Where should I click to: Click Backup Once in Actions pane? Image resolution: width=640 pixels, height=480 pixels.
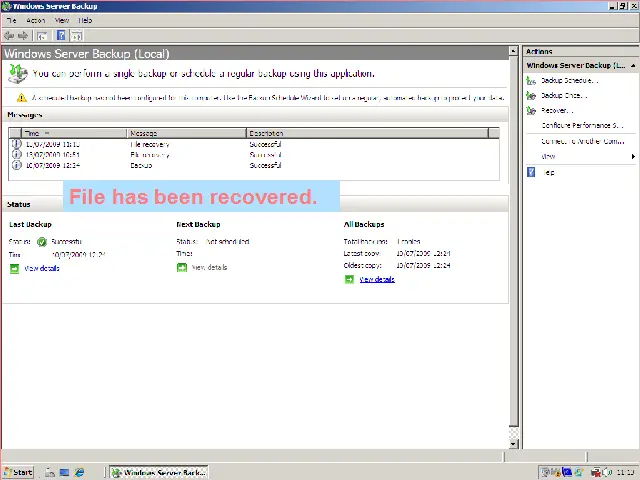pos(564,96)
